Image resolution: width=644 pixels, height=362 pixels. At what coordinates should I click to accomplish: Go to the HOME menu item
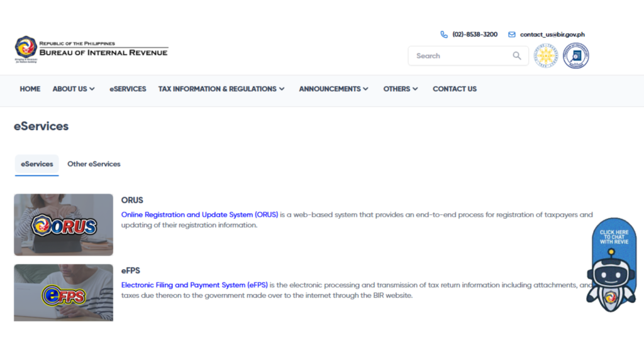30,89
